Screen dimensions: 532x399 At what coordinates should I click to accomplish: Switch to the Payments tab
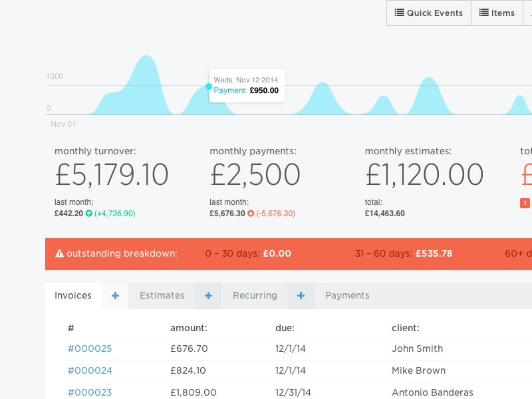click(347, 295)
